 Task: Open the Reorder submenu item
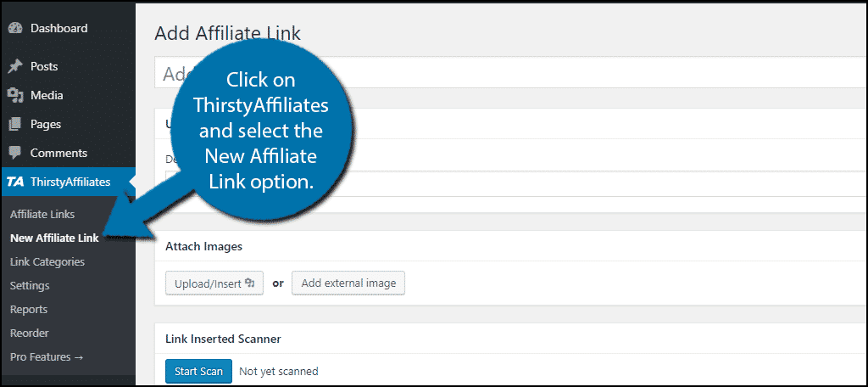coord(29,334)
